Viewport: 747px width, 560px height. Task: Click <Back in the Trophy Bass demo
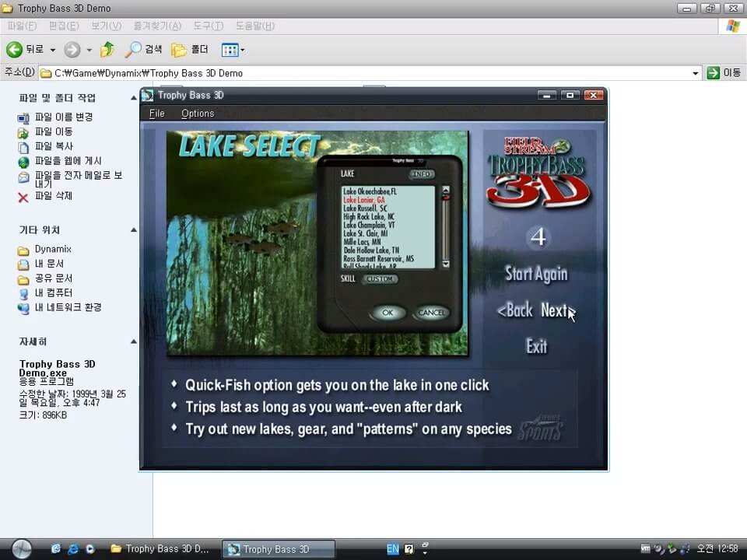click(514, 310)
